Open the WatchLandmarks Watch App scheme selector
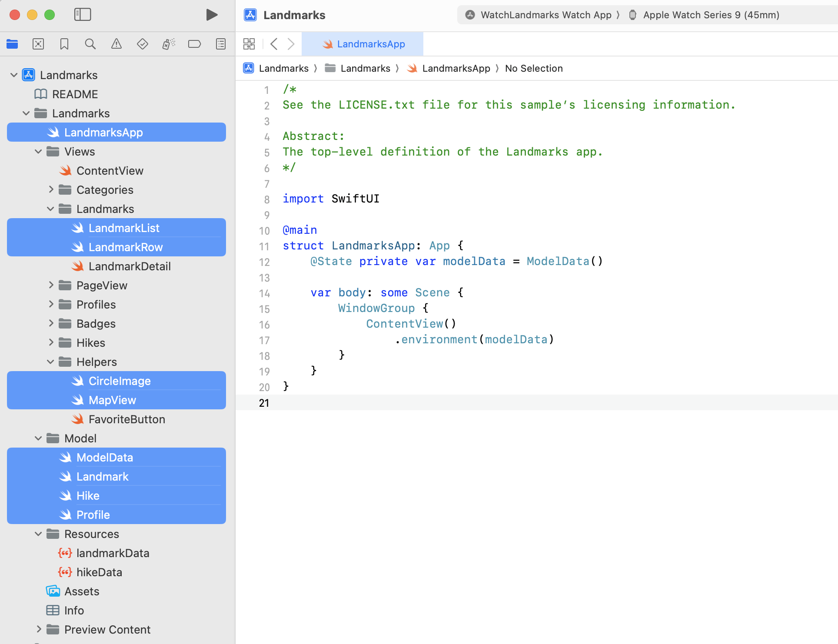The width and height of the screenshot is (838, 644). click(545, 15)
